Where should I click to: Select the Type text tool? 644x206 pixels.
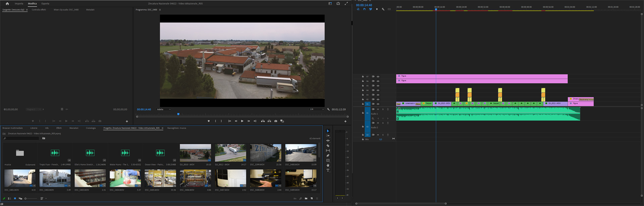pos(328,170)
